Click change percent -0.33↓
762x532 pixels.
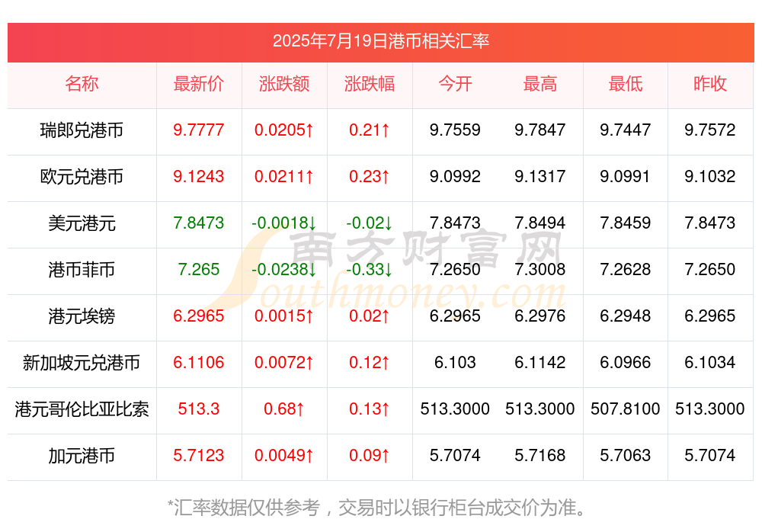click(x=370, y=269)
